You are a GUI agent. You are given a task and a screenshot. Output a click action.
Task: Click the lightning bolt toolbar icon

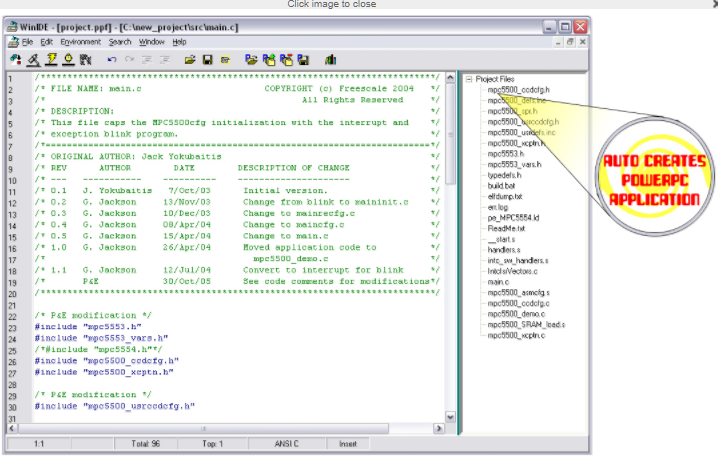click(49, 60)
